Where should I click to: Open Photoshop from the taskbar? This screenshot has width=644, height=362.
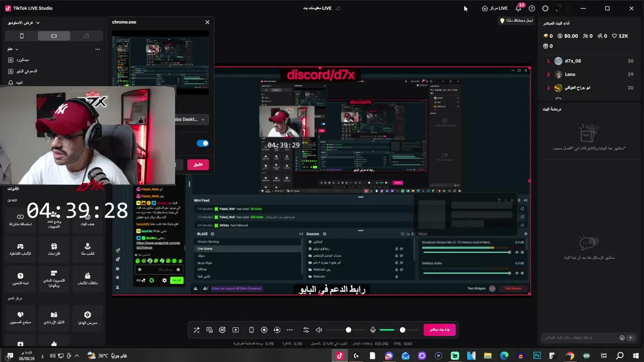(537, 355)
